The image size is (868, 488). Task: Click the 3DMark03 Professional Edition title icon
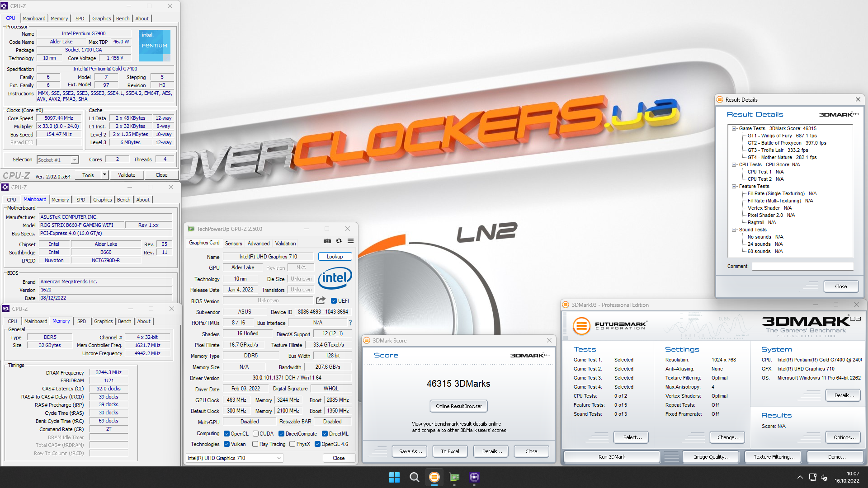pyautogui.click(x=566, y=305)
